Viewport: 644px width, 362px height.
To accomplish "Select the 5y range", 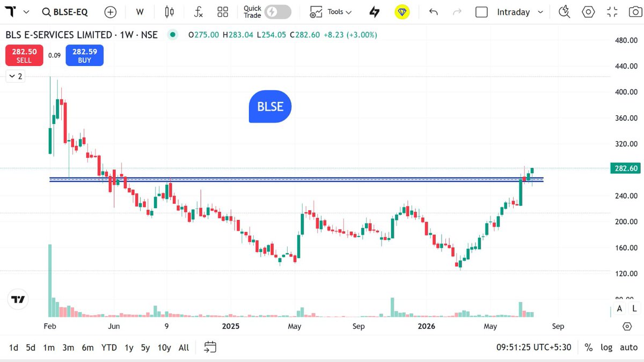I will 145,348.
